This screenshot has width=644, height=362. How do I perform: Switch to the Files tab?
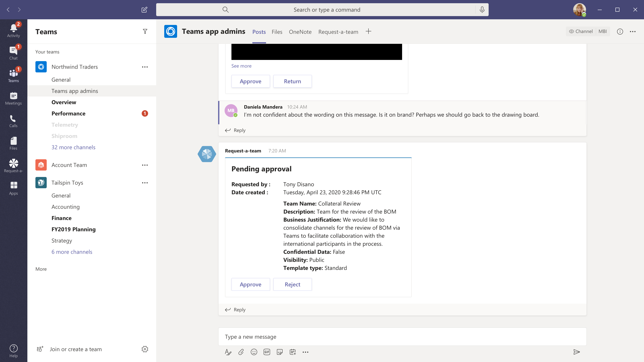click(x=277, y=32)
